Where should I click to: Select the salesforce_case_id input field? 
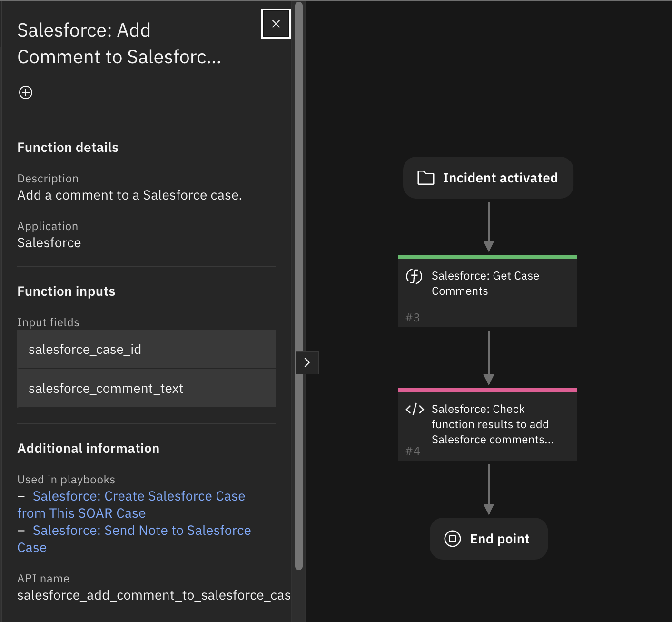pos(147,349)
